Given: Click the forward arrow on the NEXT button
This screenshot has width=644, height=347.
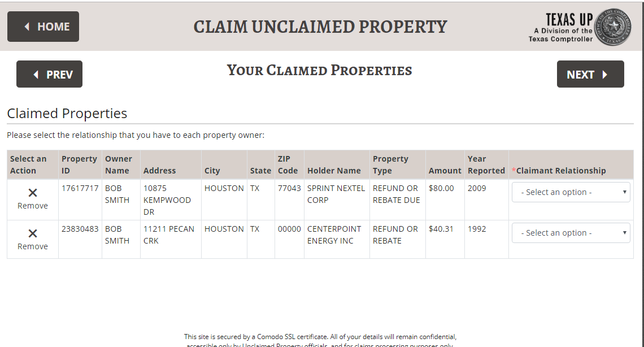Looking at the screenshot, I should point(604,73).
